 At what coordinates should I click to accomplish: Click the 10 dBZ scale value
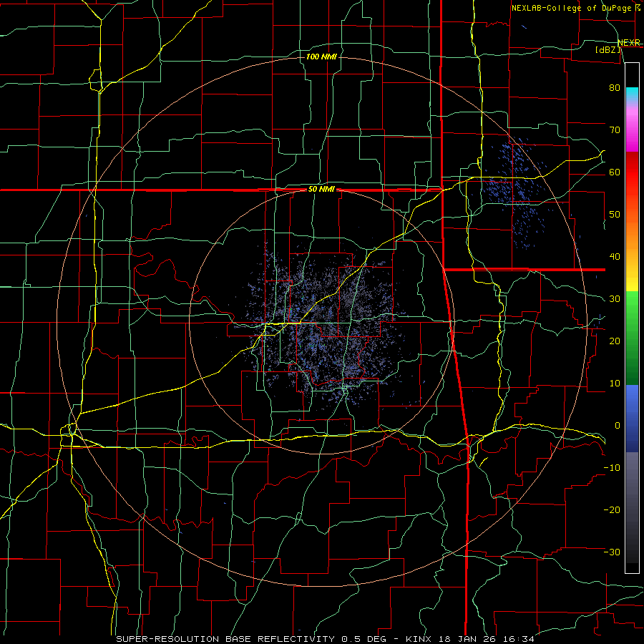pos(615,384)
